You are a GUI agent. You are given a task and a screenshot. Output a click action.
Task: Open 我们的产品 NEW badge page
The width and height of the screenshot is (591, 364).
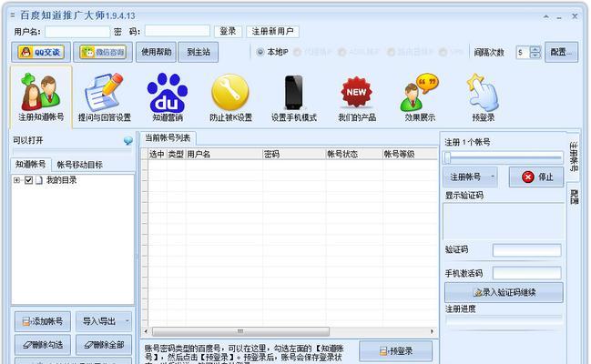tap(357, 97)
